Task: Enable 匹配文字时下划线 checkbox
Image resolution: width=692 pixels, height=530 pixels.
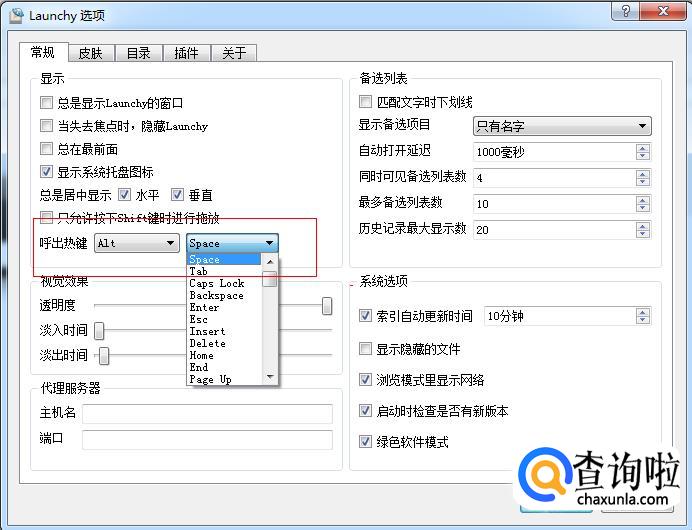Action: click(x=366, y=102)
